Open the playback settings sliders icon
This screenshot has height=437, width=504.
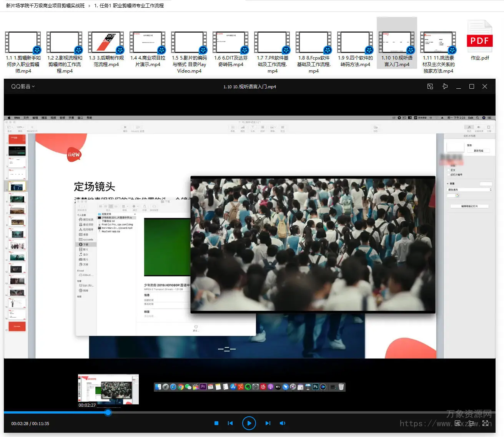point(471,423)
